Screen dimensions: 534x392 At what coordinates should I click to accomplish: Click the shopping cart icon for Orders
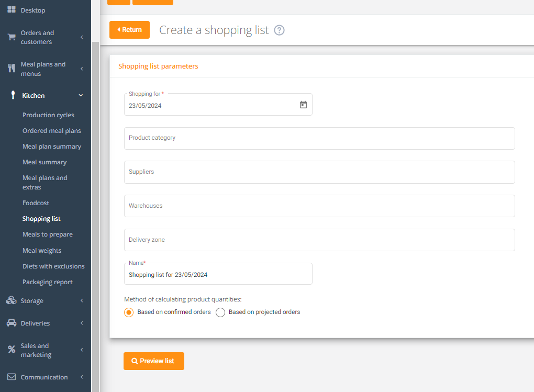(12, 37)
